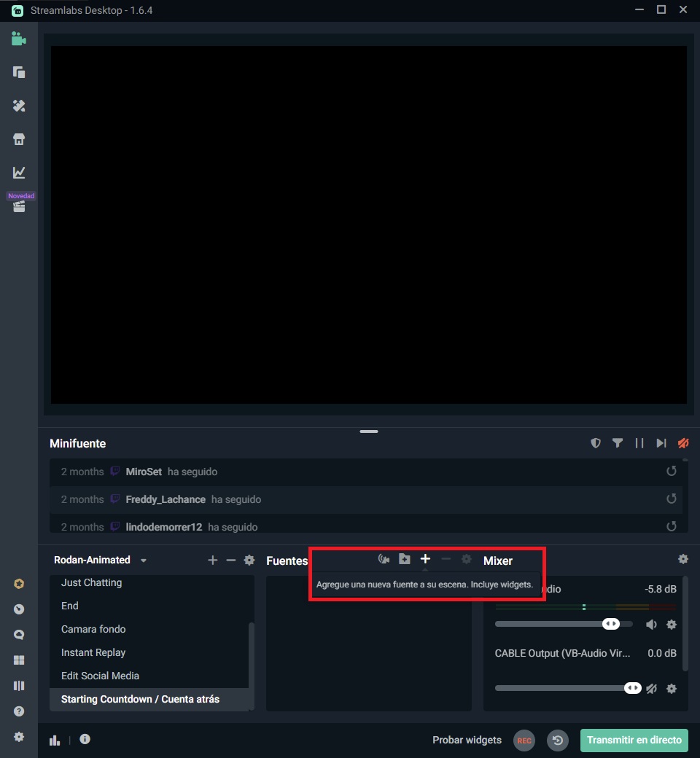Open the App Store sidebar icon
700x758 pixels.
tap(18, 138)
